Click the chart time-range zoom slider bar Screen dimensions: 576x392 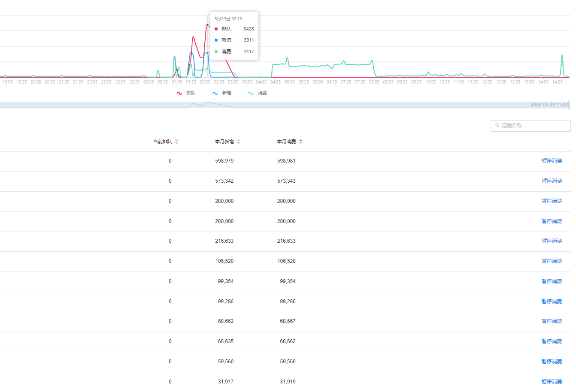pyautogui.click(x=283, y=105)
